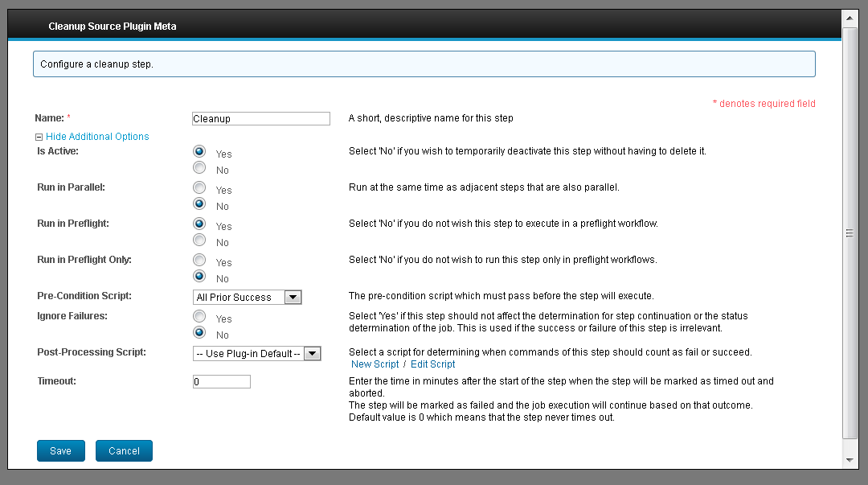Set Run in Preflight to No
The image size is (868, 485).
(x=199, y=239)
